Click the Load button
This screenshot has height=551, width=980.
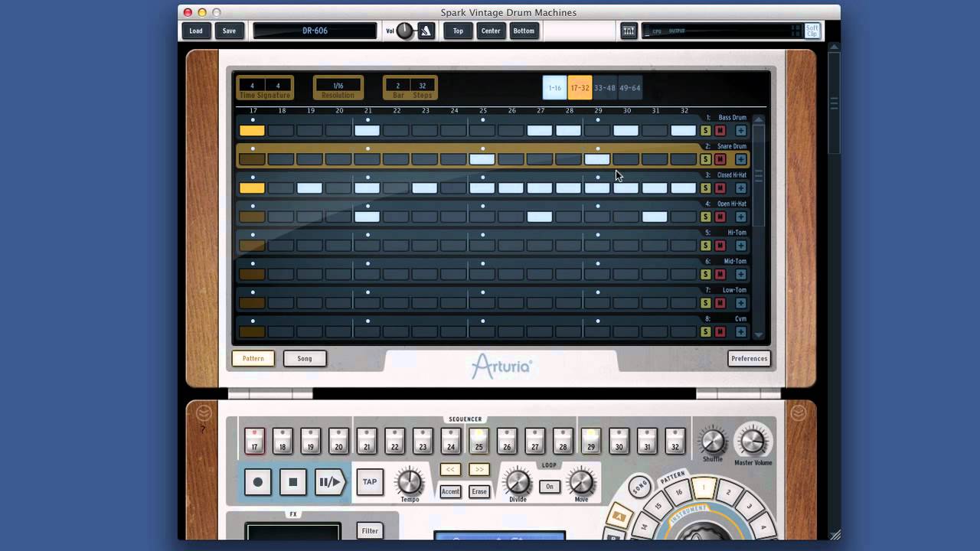[196, 31]
